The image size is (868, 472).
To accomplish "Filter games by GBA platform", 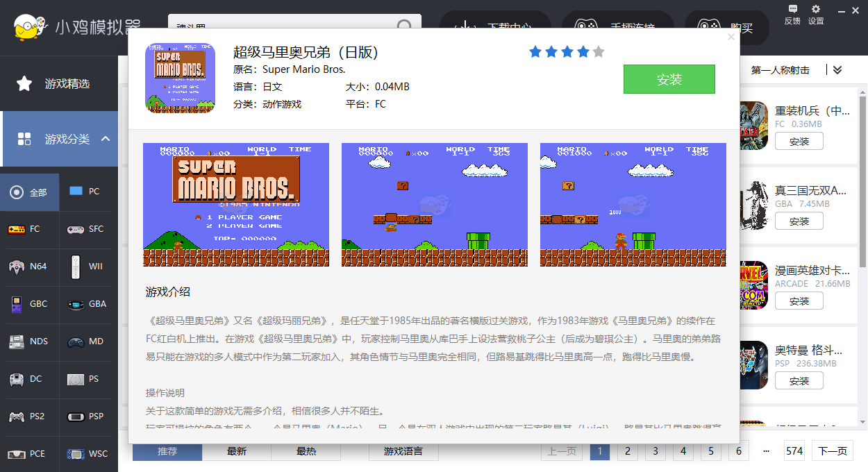I will click(x=85, y=304).
